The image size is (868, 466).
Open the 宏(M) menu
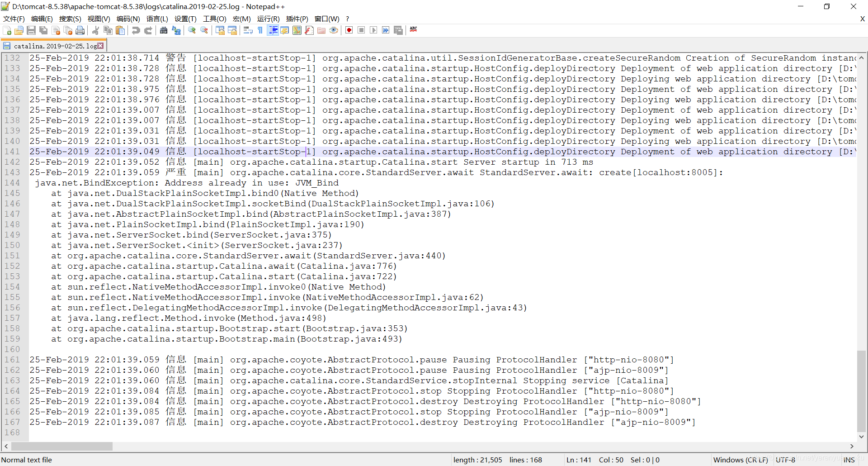point(242,19)
